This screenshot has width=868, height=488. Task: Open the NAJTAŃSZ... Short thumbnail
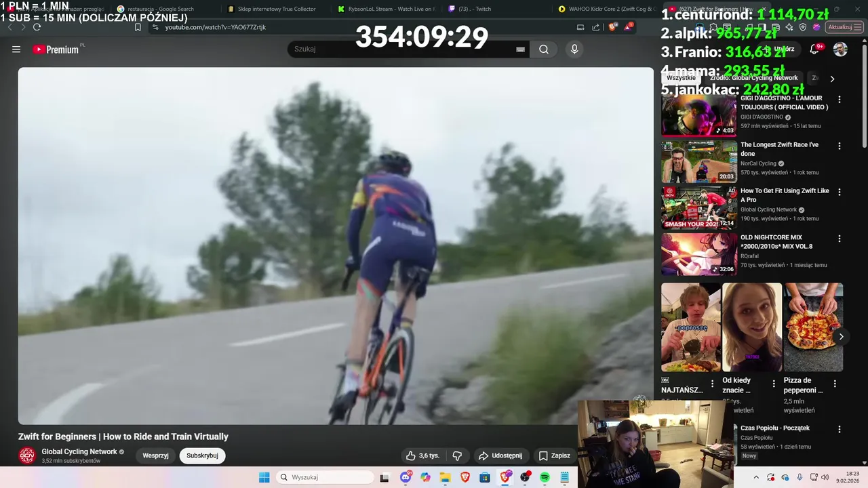(x=691, y=327)
